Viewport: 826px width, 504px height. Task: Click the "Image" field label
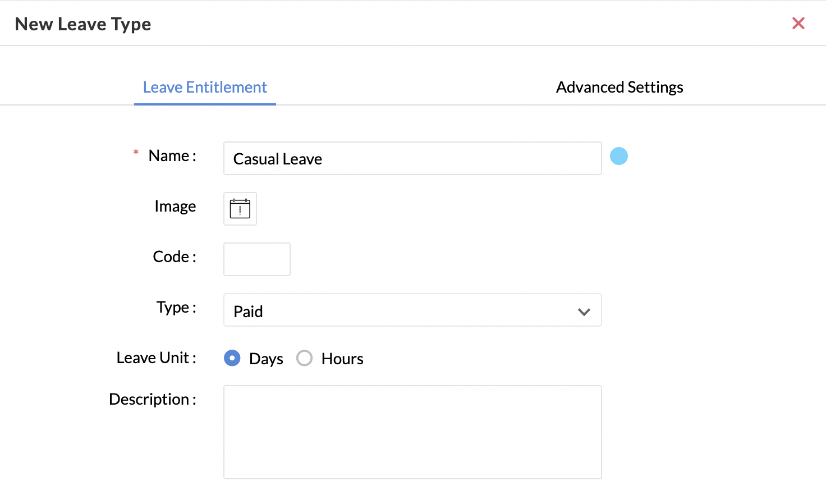tap(175, 207)
